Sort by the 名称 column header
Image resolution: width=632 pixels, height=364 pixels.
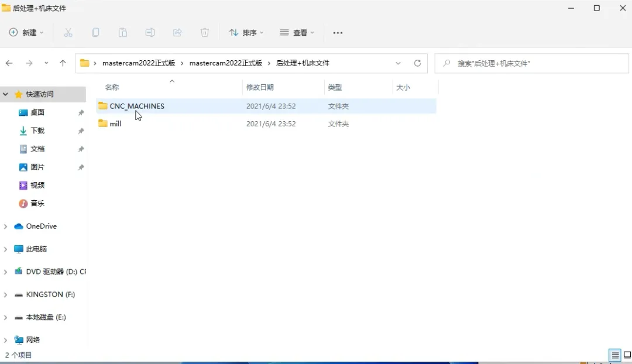(112, 87)
